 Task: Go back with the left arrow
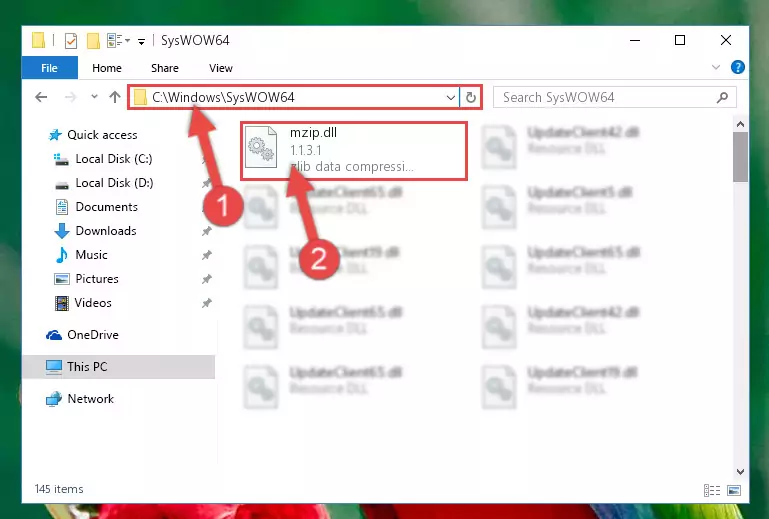[x=42, y=97]
